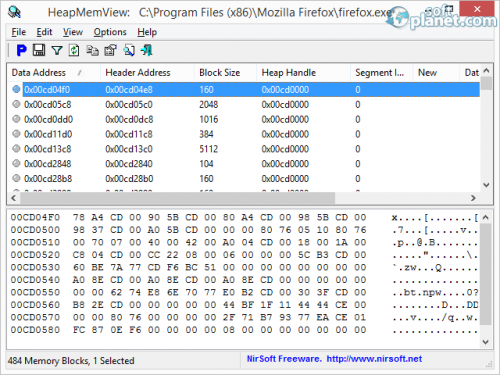500x375 pixels.
Task: Click status text '484 Memory Blocks, 1 Selected'
Action: [71, 361]
